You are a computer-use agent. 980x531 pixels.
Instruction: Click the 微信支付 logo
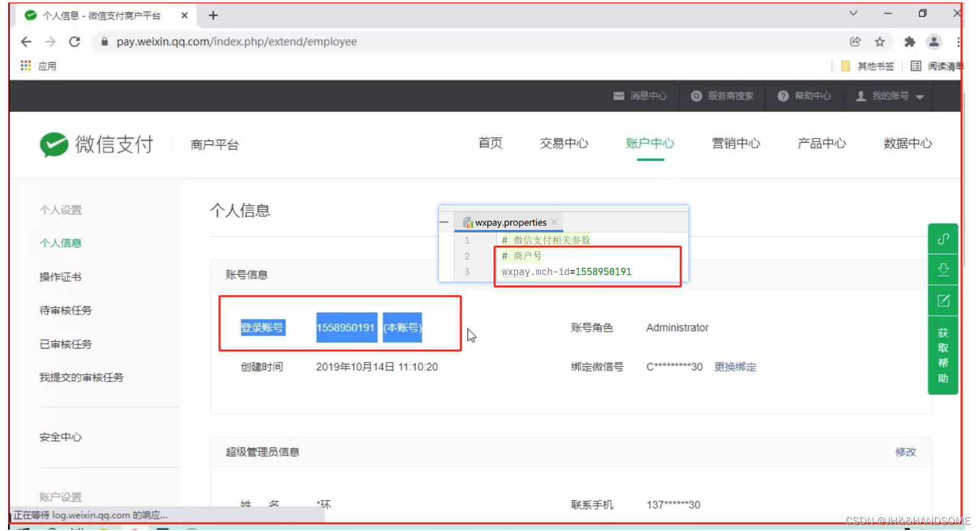point(96,144)
